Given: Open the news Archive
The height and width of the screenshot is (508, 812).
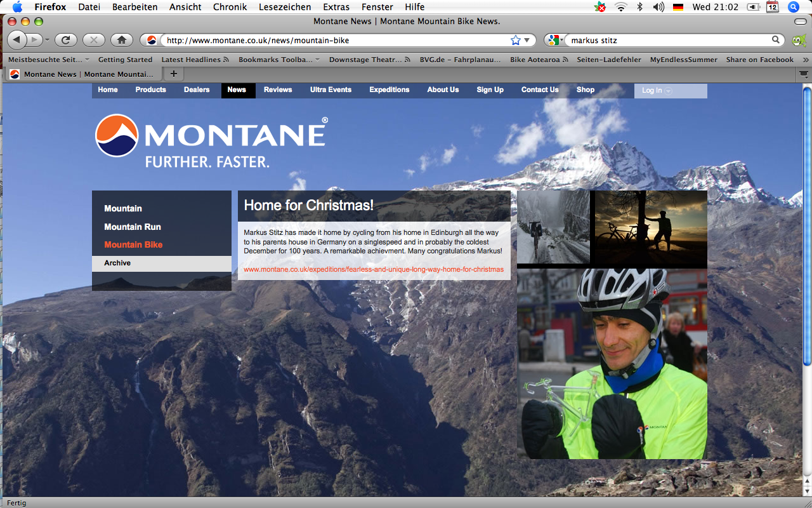Looking at the screenshot, I should [x=162, y=264].
